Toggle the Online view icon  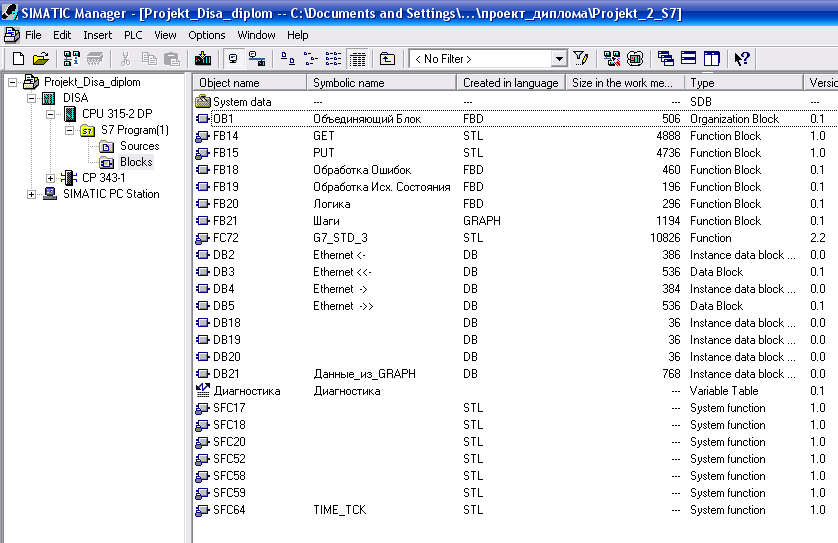click(234, 59)
